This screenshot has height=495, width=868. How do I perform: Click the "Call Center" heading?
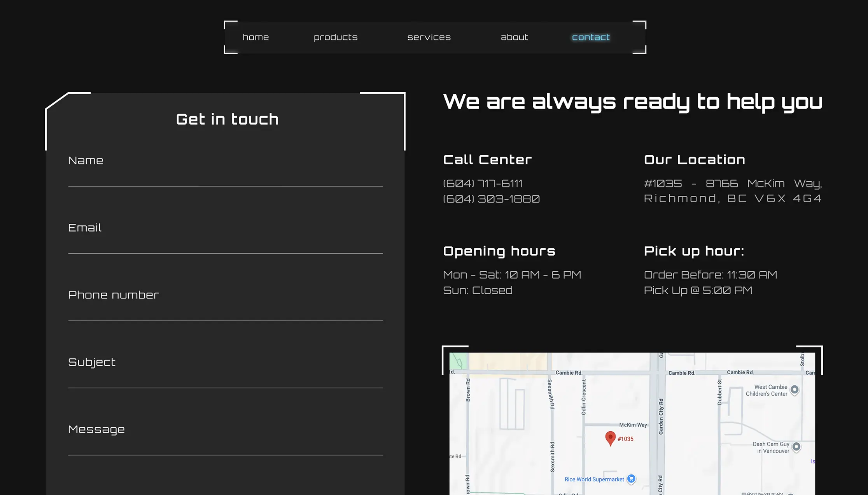[487, 160]
